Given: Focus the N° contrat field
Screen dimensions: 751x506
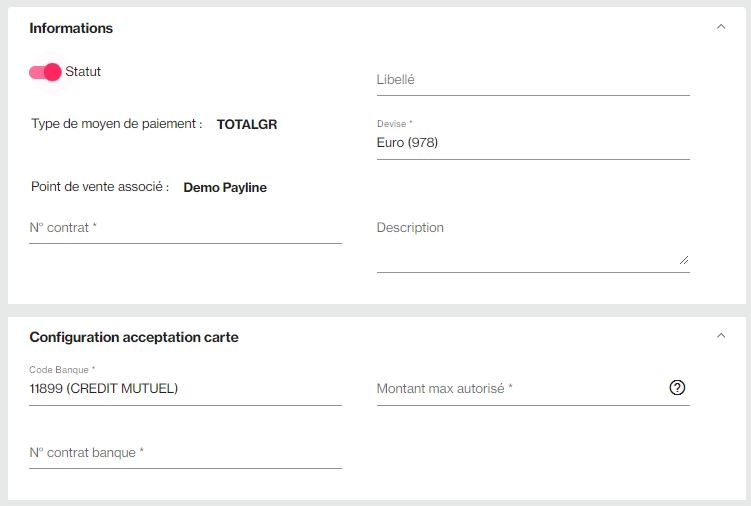Looking at the screenshot, I should tap(185, 228).
